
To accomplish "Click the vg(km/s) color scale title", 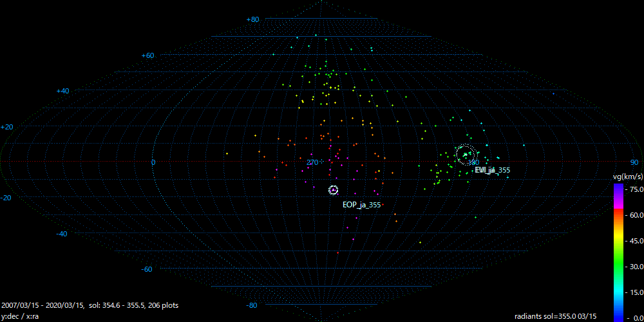I will 627,176.
